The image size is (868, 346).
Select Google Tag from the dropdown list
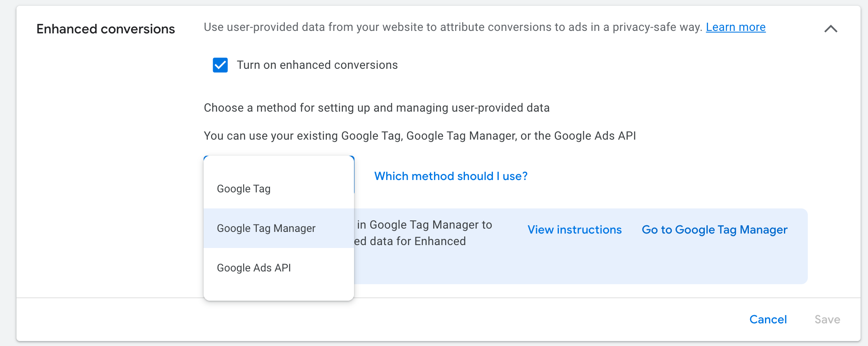tap(279, 189)
